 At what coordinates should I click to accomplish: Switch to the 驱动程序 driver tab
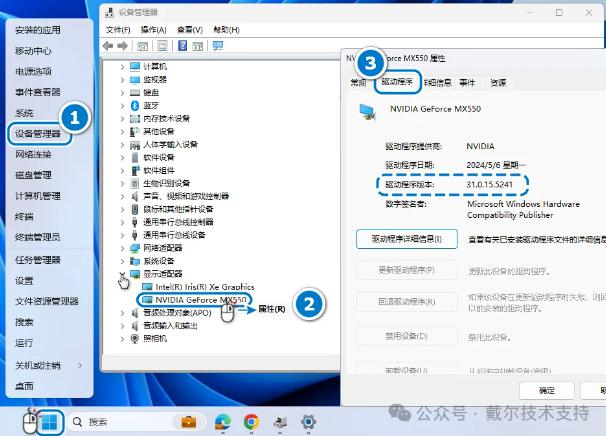pos(397,83)
